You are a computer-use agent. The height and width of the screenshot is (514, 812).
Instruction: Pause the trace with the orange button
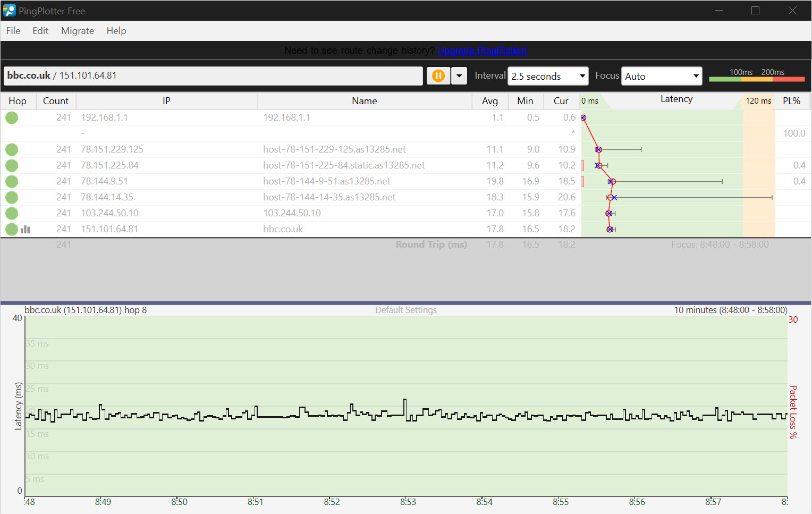tap(438, 76)
